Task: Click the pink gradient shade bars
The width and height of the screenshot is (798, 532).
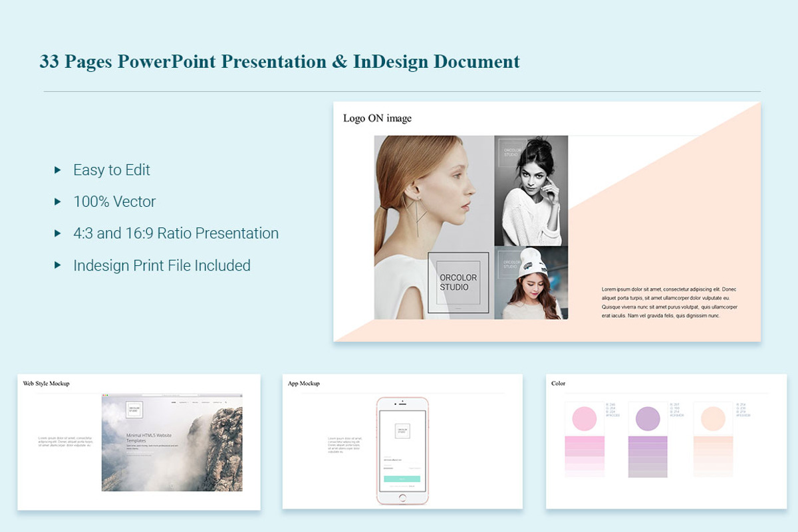Action: [x=585, y=456]
